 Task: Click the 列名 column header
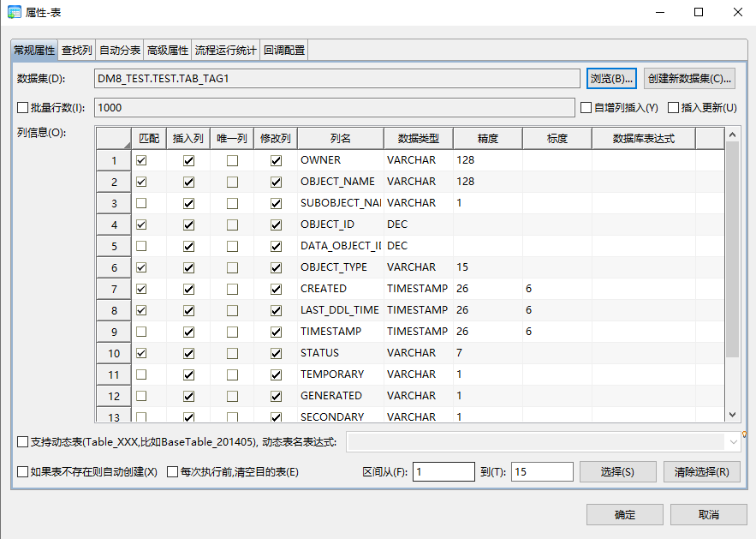pos(341,139)
